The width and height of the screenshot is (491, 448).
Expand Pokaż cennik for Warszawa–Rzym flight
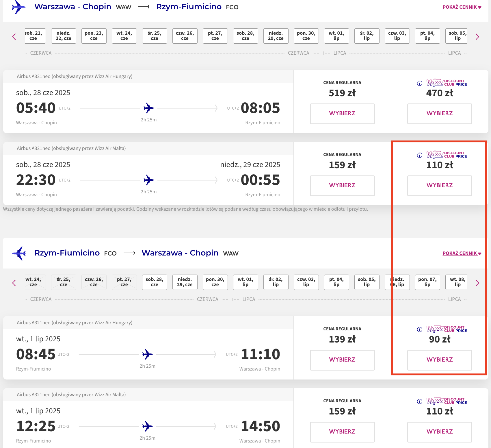pyautogui.click(x=462, y=7)
